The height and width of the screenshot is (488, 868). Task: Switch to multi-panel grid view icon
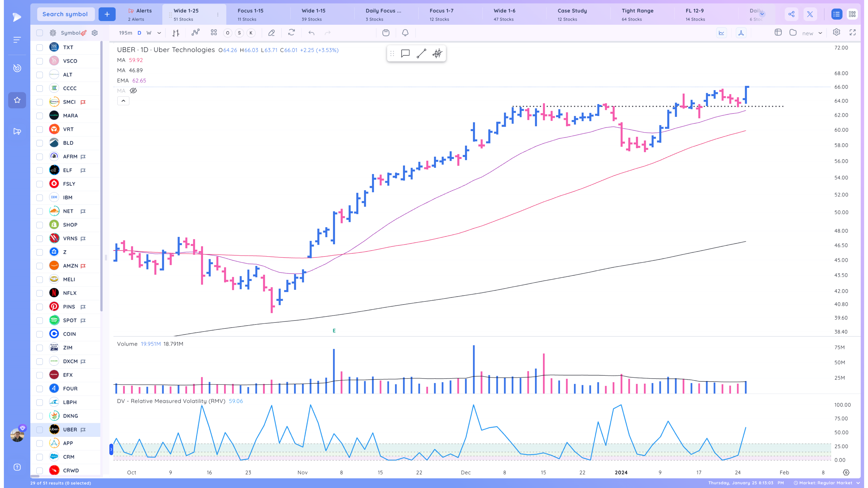pos(852,14)
